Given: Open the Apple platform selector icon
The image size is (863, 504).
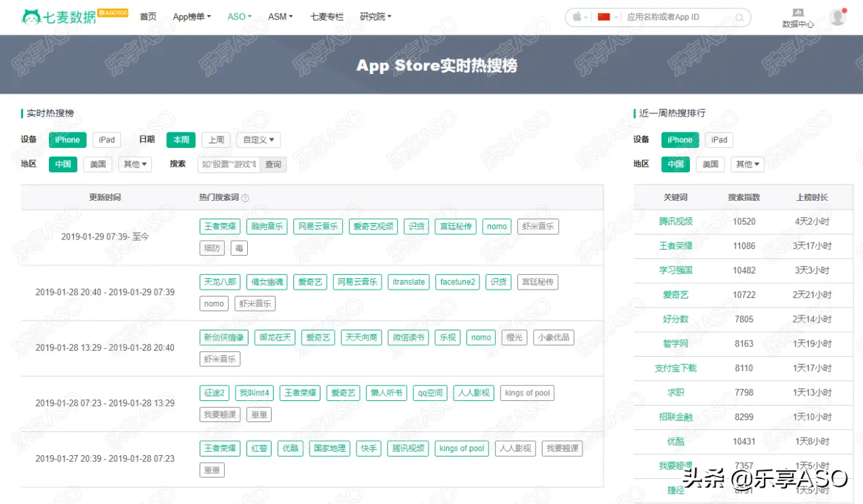Looking at the screenshot, I should pyautogui.click(x=578, y=17).
